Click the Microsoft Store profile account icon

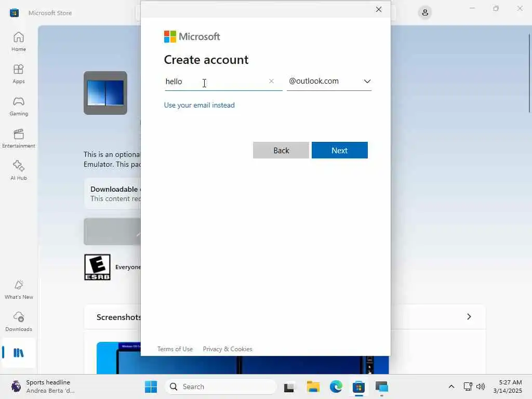point(425,13)
